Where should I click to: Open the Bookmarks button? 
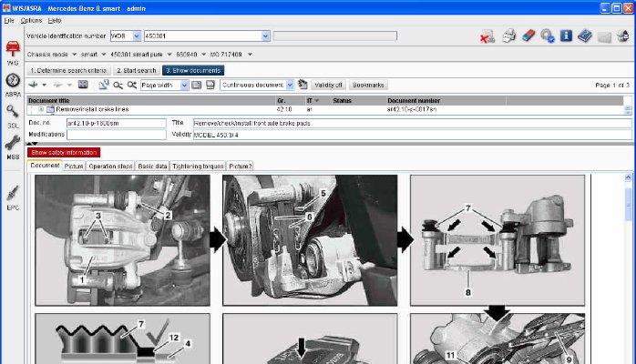(368, 85)
